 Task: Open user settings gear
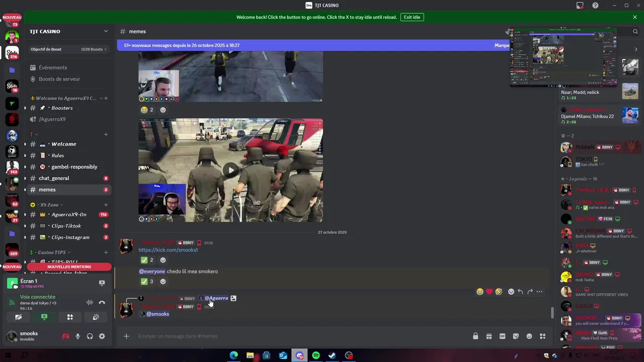[x=102, y=336]
